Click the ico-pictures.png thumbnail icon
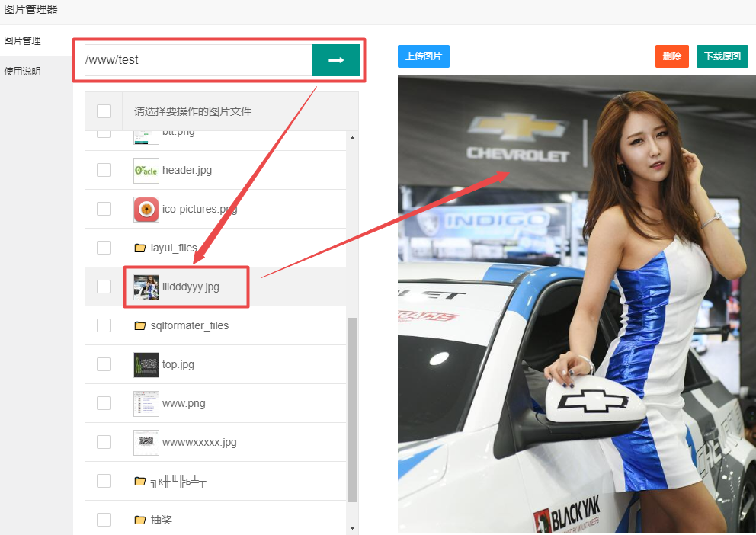The width and height of the screenshot is (756, 535). [146, 209]
